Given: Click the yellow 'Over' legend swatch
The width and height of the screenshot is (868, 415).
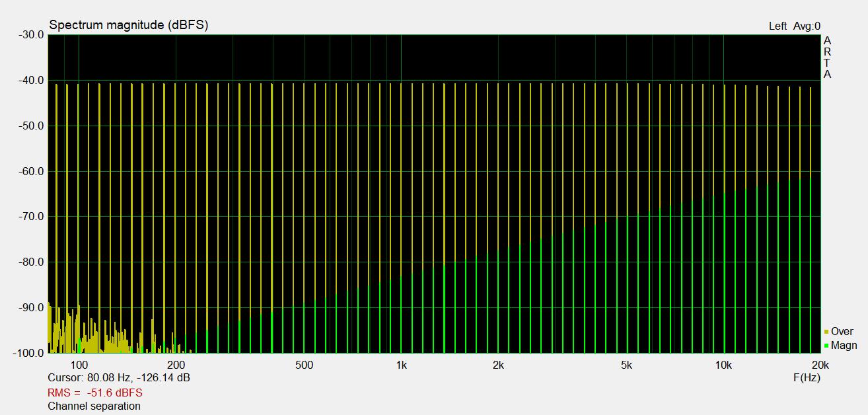Looking at the screenshot, I should [826, 332].
